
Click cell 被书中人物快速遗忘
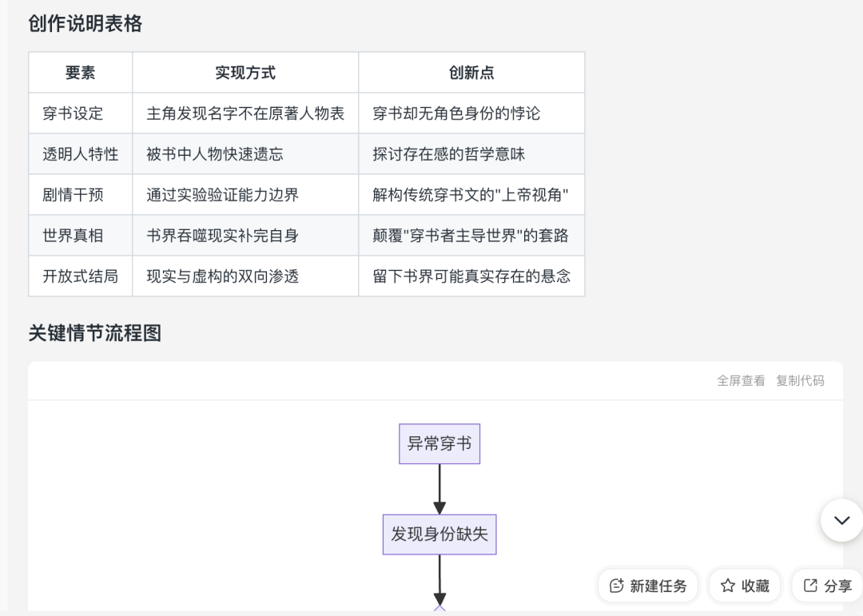pyautogui.click(x=245, y=154)
